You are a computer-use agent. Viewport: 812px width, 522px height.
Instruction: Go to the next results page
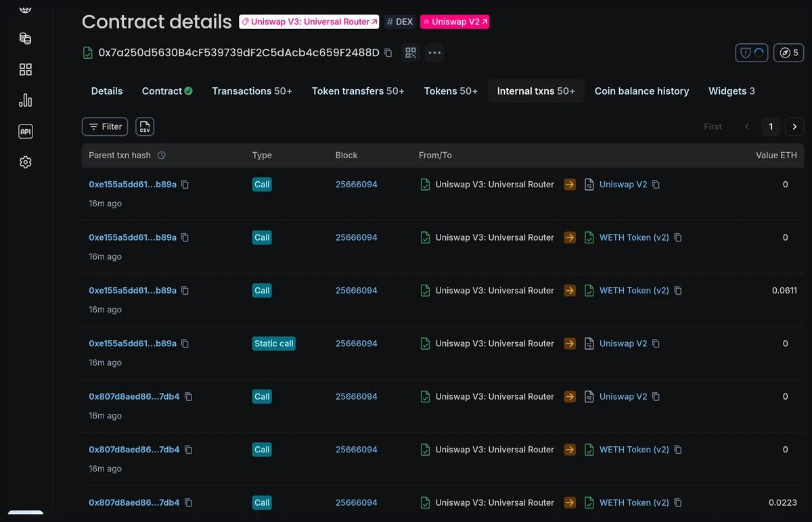pos(794,126)
